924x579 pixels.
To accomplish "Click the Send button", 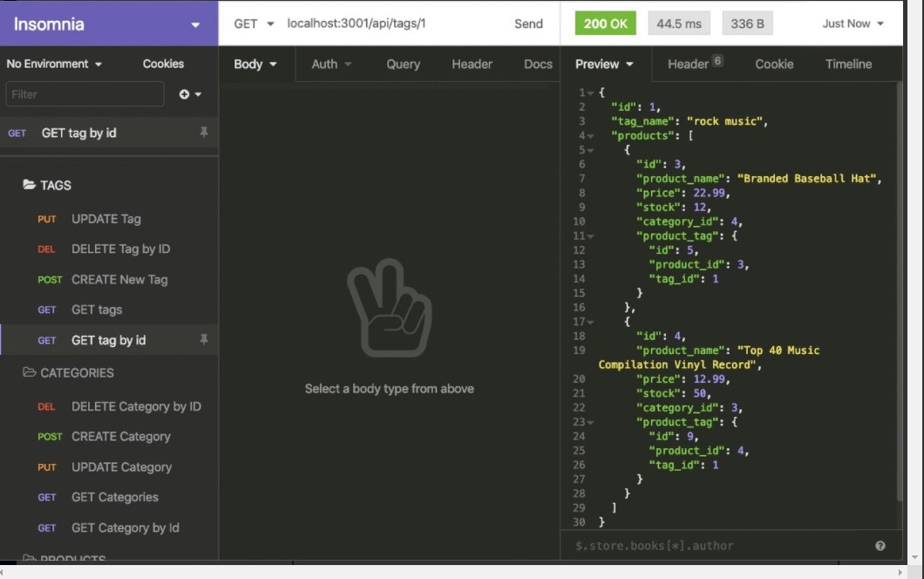I will pos(528,24).
